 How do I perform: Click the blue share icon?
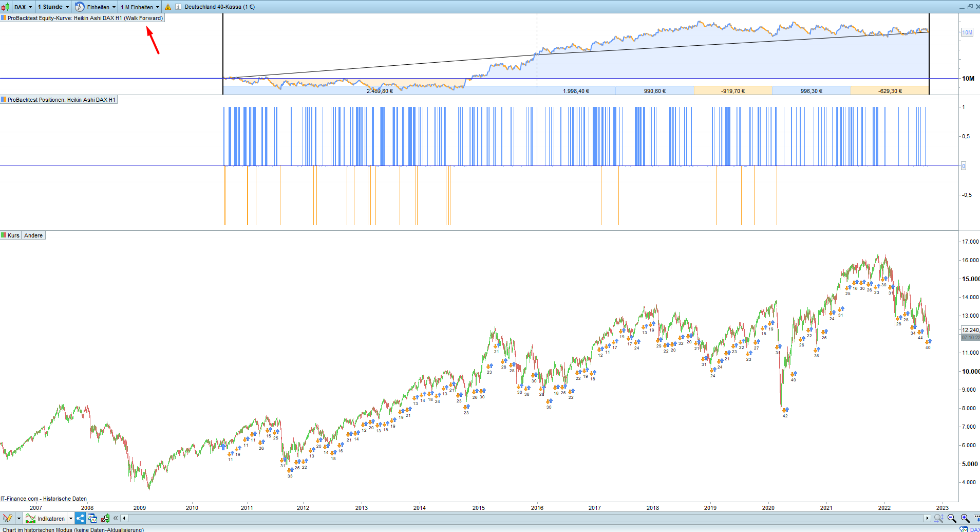tap(80, 518)
